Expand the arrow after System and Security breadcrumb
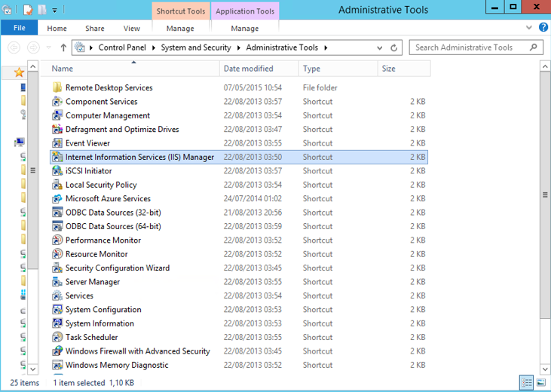The height and width of the screenshot is (392, 551). (239, 47)
